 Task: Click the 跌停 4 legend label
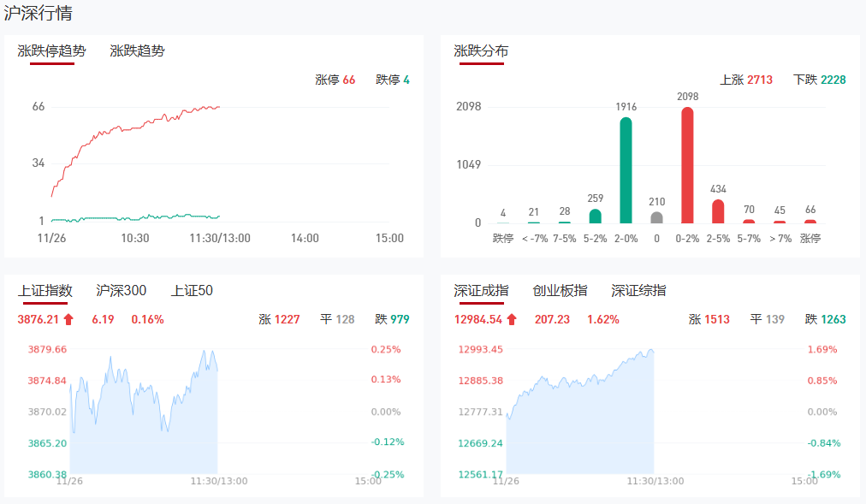coord(393,80)
